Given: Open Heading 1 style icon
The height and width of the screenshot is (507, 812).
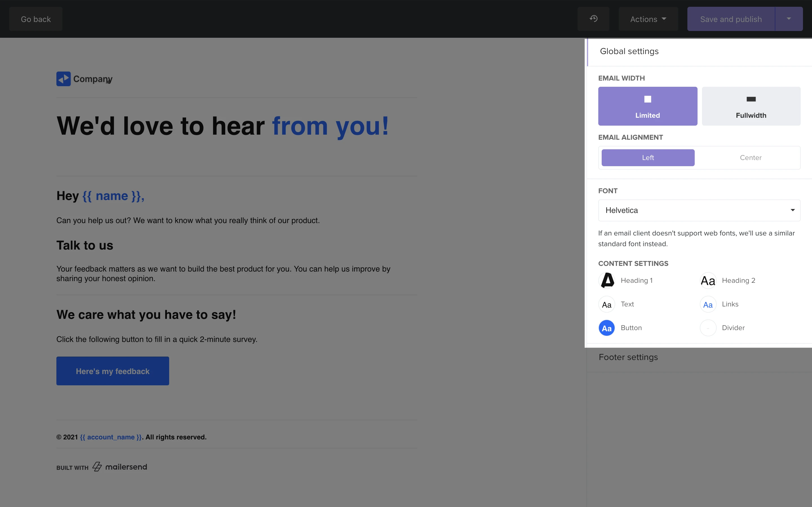Looking at the screenshot, I should pyautogui.click(x=607, y=280).
